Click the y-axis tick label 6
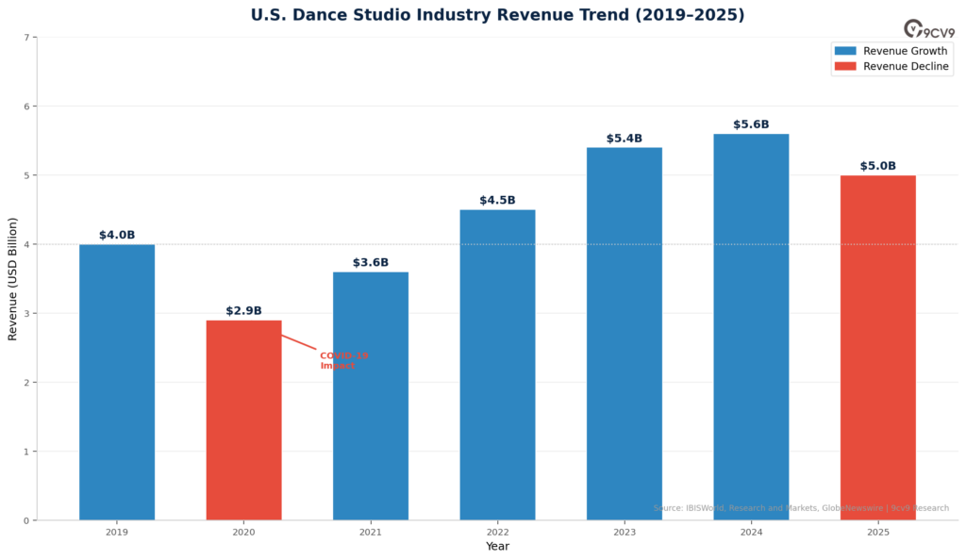The height and width of the screenshot is (560, 966). click(x=26, y=107)
